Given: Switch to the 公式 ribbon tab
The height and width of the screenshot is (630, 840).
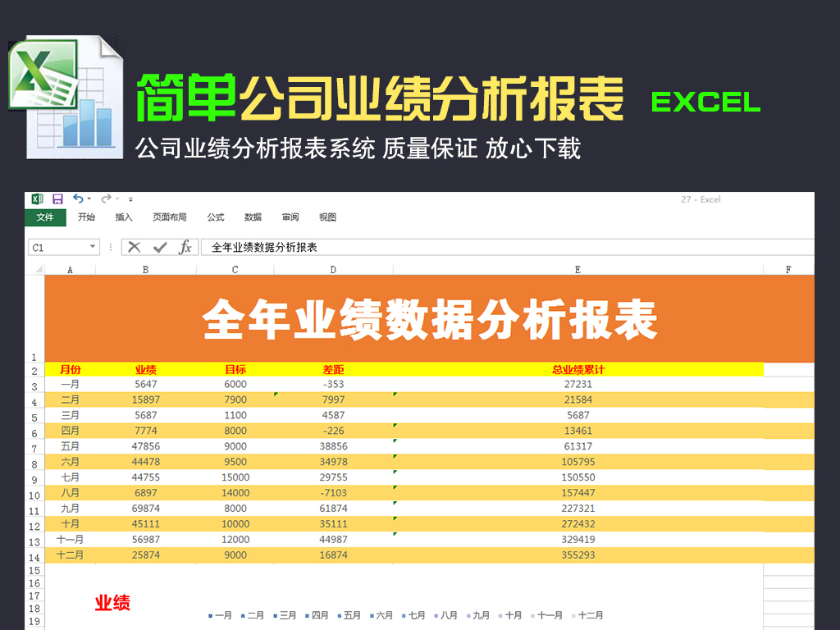Looking at the screenshot, I should [216, 217].
